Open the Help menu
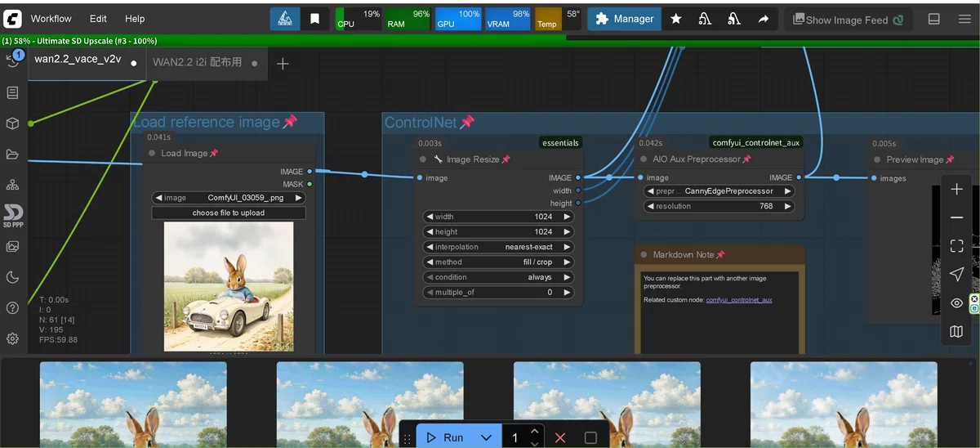 [135, 19]
